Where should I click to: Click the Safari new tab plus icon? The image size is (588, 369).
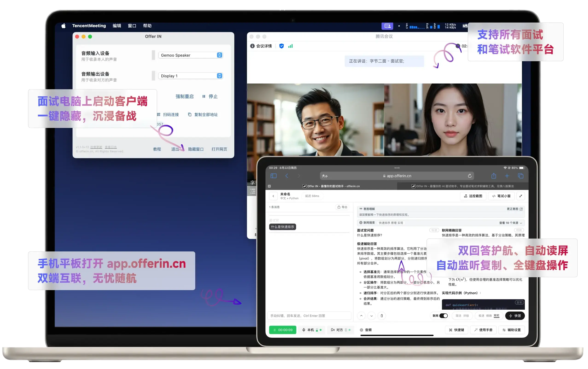coord(507,176)
